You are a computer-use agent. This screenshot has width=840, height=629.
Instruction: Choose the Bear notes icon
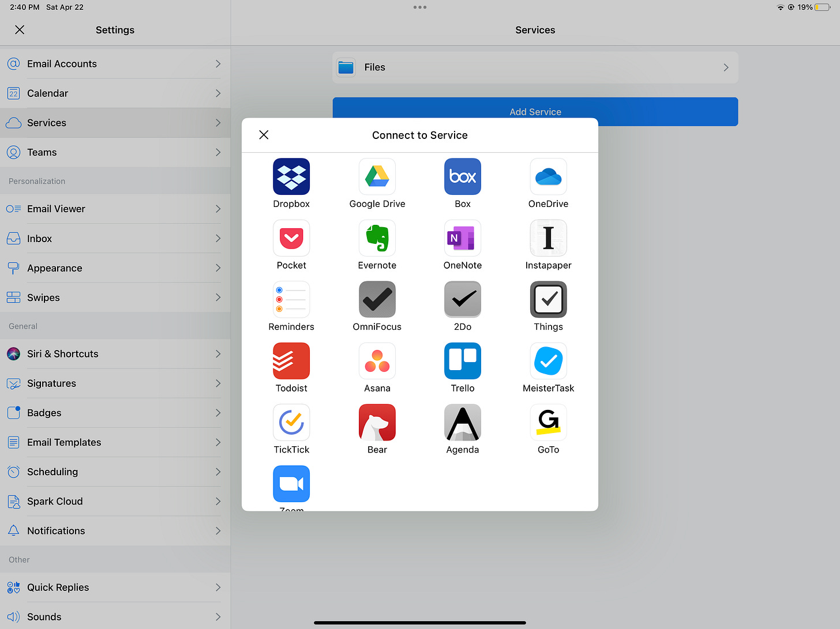tap(377, 423)
